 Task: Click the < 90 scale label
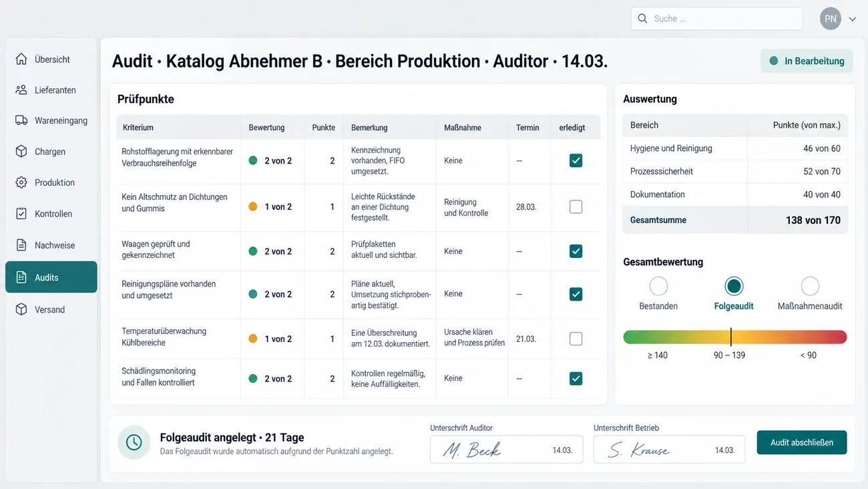(808, 355)
